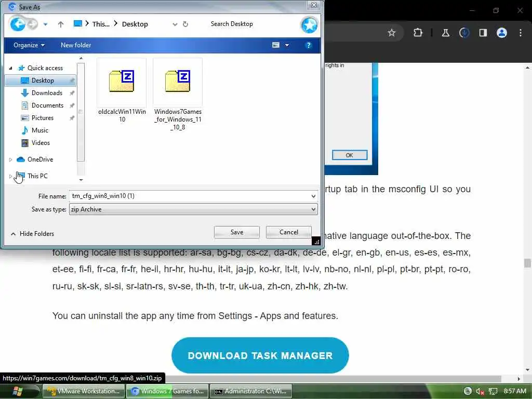
Task: Click Hide Folders toggle
Action: point(33,233)
